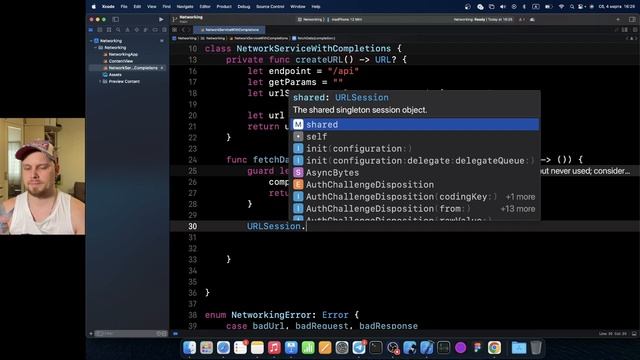
Task: Open the Networking scheme selector
Action: tap(311, 19)
